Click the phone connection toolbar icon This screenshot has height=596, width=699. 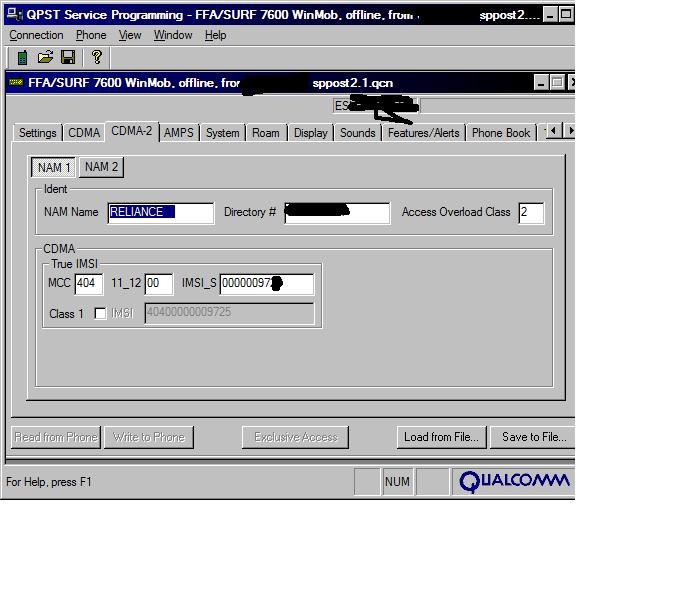pyautogui.click(x=22, y=58)
